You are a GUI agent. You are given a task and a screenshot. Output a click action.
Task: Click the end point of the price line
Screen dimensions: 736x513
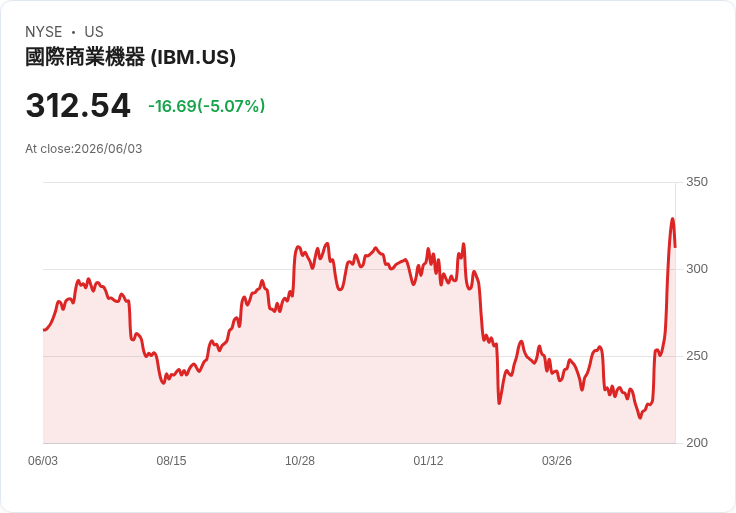675,247
